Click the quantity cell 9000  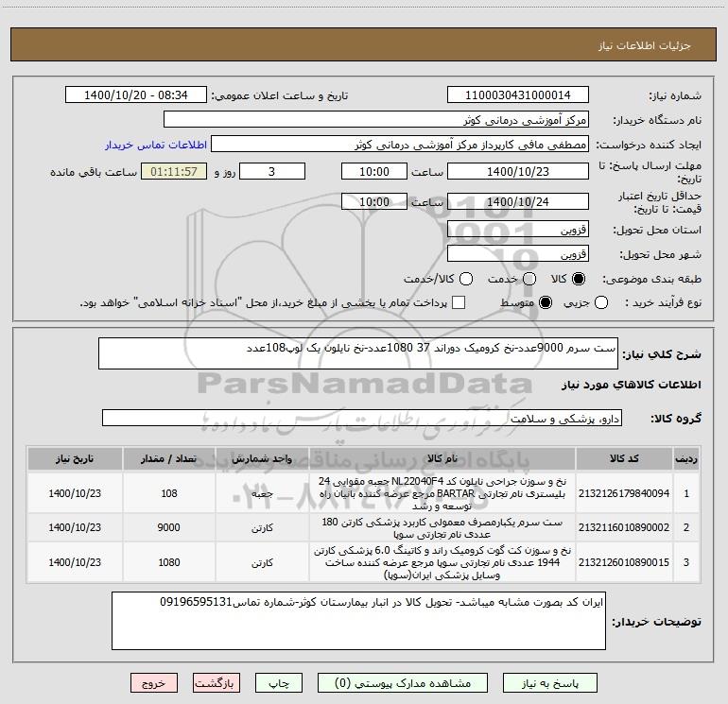coord(169,527)
